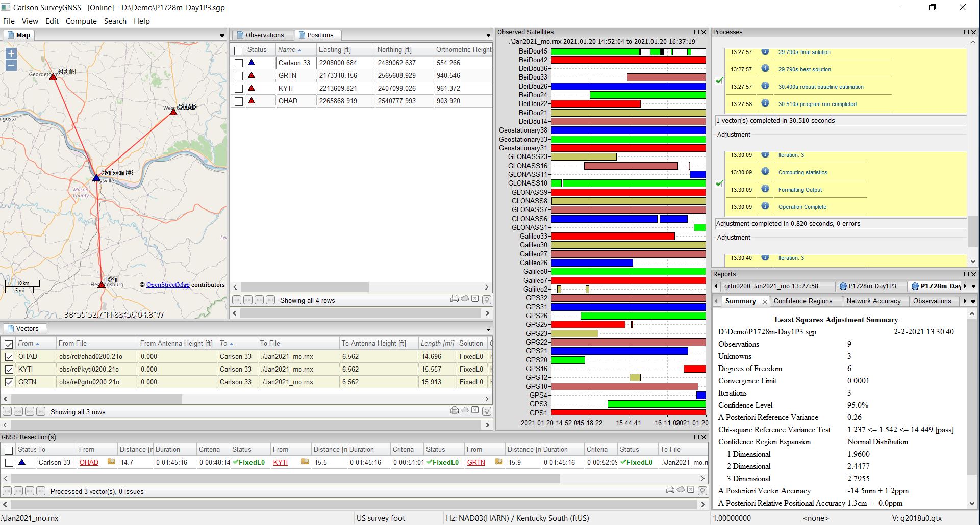Switch to the Network Accuracy report tab
This screenshot has height=525, width=980.
click(875, 301)
